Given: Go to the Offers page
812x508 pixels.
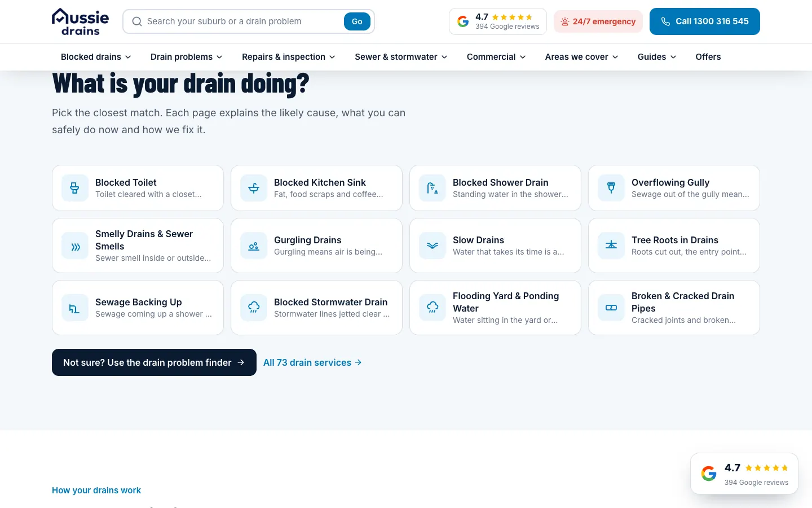Looking at the screenshot, I should 708,57.
